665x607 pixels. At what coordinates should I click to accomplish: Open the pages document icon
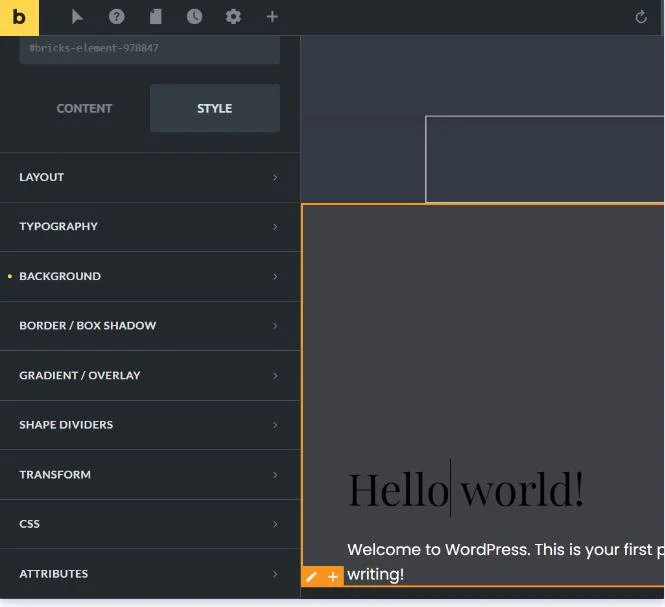pos(156,17)
